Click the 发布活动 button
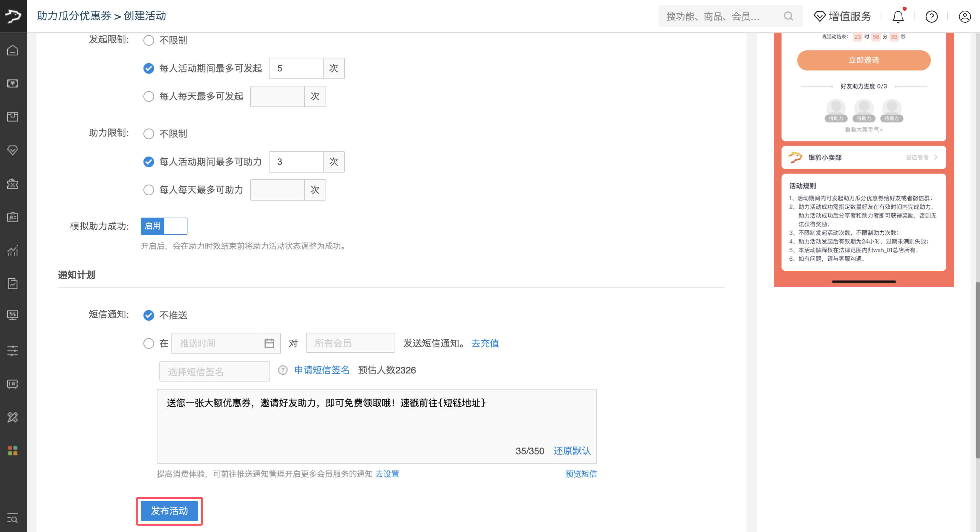 [x=169, y=511]
